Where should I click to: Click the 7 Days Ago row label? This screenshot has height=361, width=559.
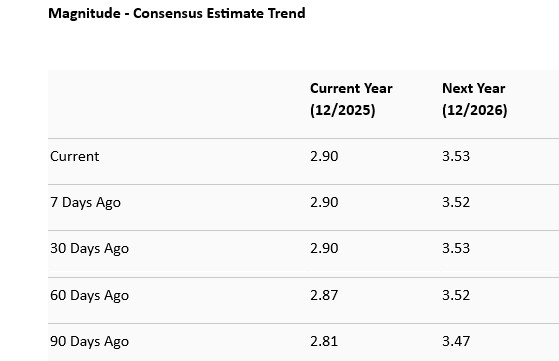tap(86, 203)
